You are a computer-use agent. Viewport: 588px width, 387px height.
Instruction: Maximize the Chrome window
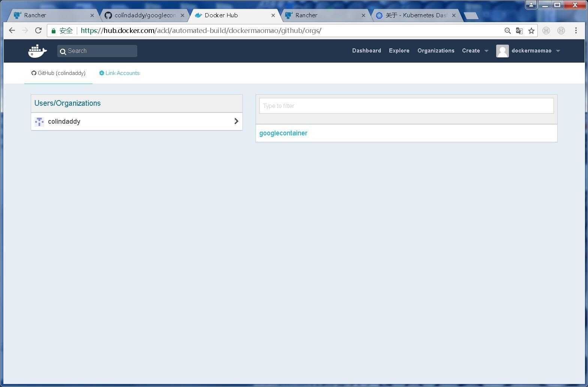pyautogui.click(x=557, y=5)
